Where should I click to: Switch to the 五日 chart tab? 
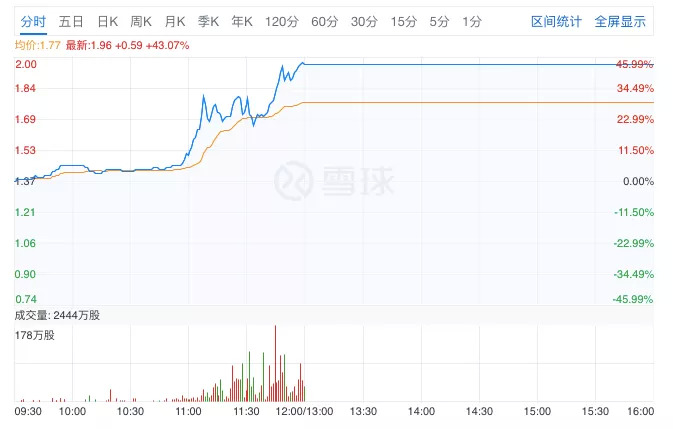point(71,21)
